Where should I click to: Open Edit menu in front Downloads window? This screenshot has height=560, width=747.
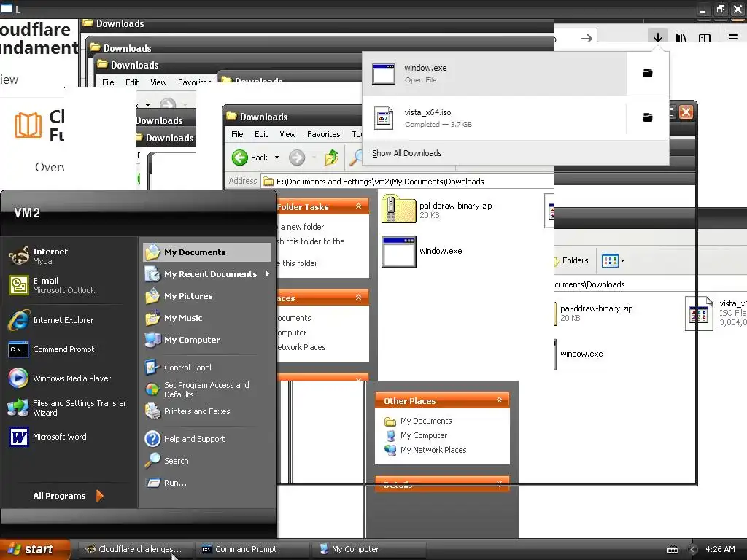pos(261,134)
